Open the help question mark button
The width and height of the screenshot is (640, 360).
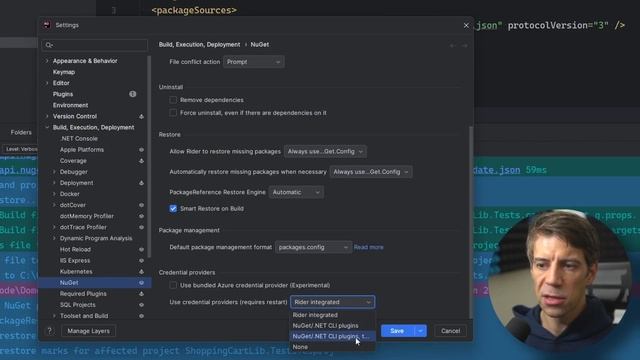[49, 331]
